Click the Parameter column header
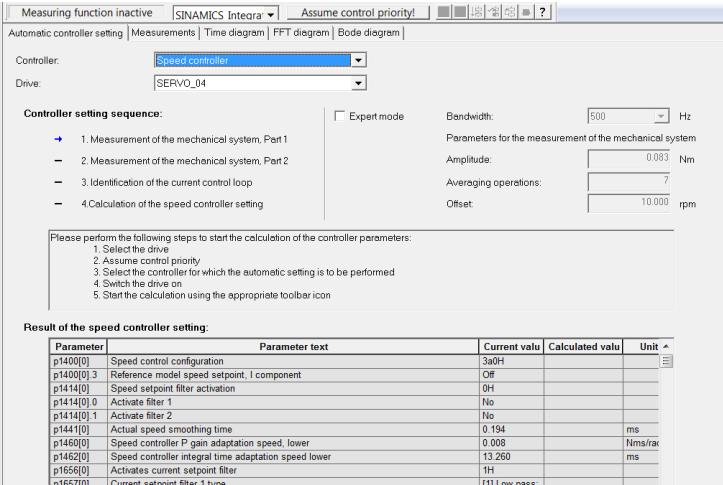The width and height of the screenshot is (723, 485). [79, 347]
